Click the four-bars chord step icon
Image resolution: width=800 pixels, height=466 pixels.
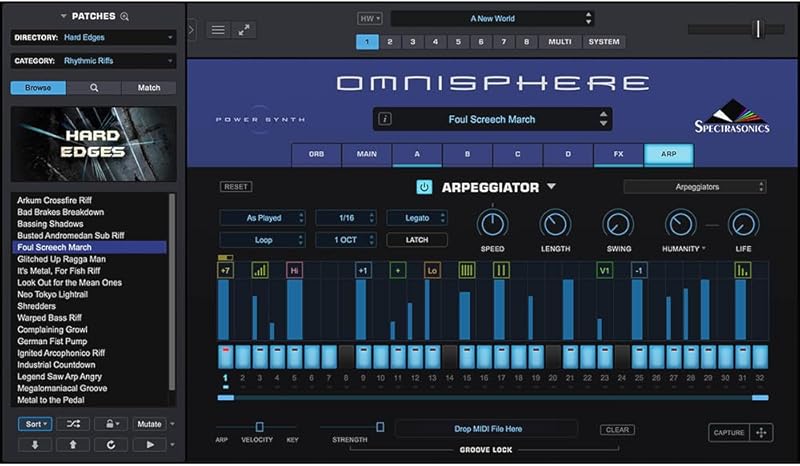(466, 271)
